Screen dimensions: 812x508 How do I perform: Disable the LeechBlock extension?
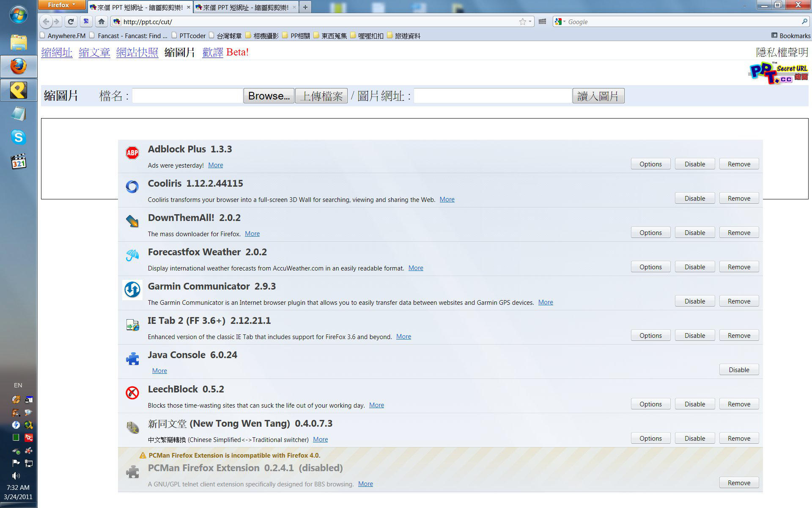click(694, 404)
